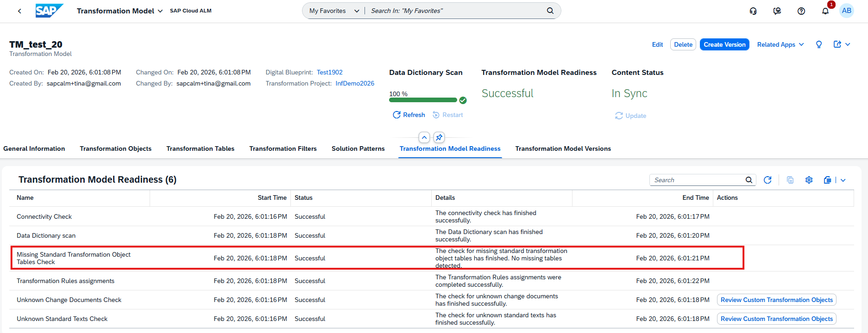The image size is (868, 333).
Task: Open the InfDemo2026 transformation project link
Action: [x=355, y=83]
